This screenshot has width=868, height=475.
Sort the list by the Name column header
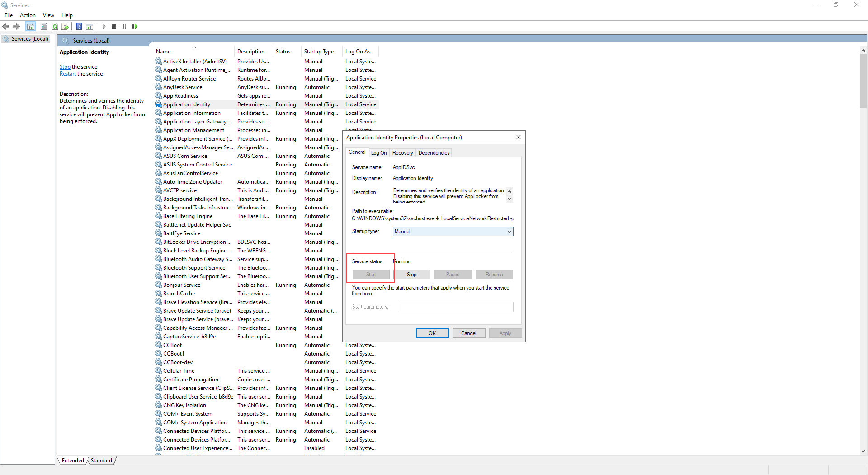click(164, 52)
